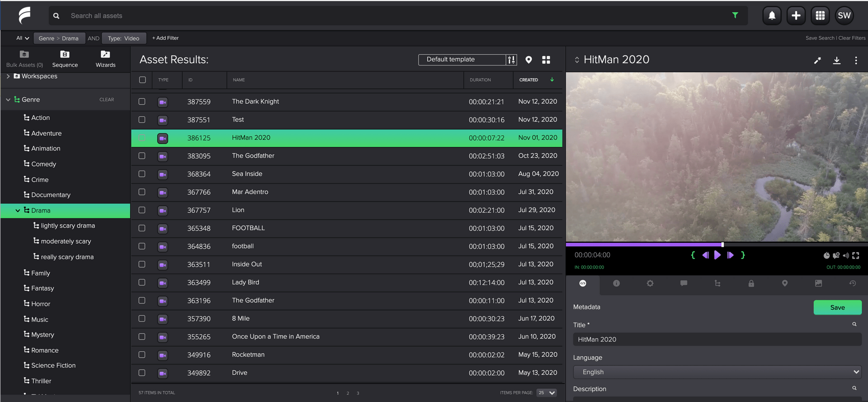Click the download icon for HitMan 2020

(x=836, y=60)
